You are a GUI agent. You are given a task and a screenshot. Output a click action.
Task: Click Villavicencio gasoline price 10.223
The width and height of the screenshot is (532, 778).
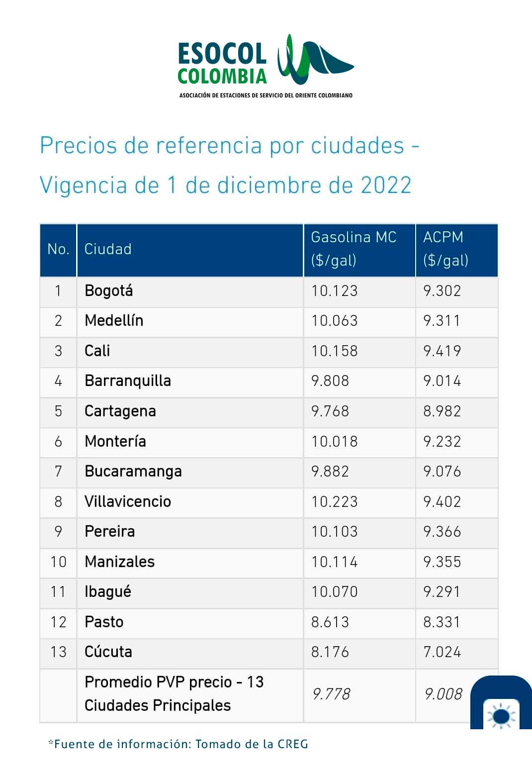[334, 501]
